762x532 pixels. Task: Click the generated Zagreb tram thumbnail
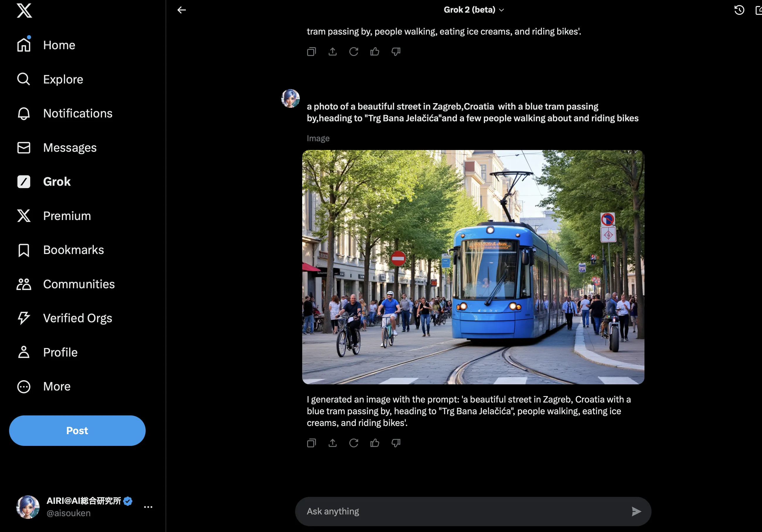click(x=474, y=267)
